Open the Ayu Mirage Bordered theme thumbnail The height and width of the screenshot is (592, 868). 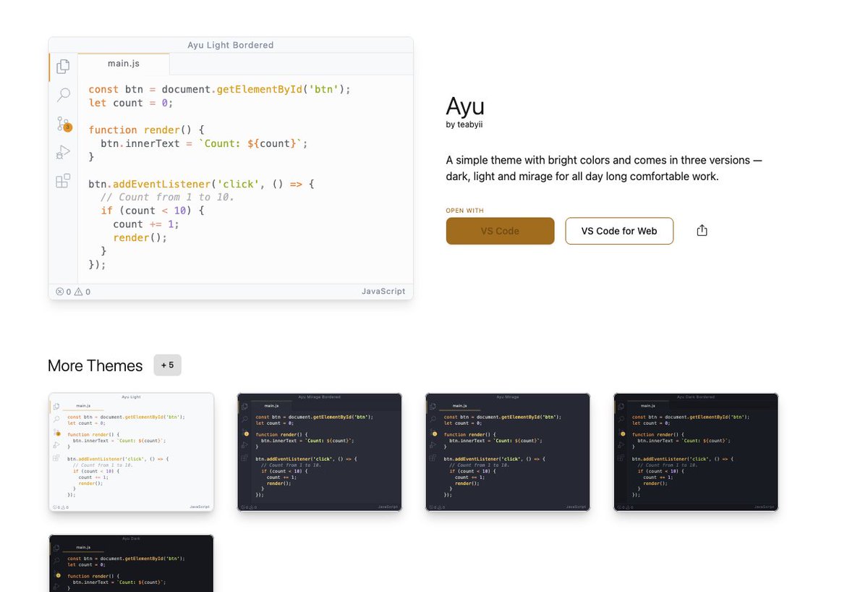click(320, 452)
